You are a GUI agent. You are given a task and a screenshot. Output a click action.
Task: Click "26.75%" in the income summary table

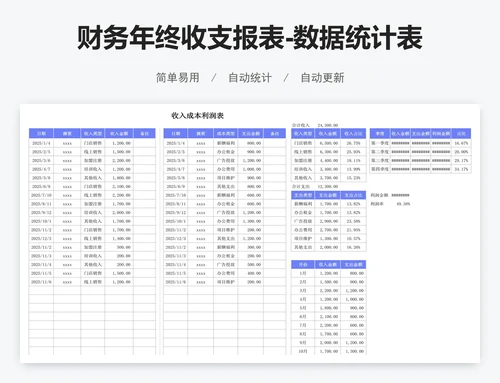point(353,143)
